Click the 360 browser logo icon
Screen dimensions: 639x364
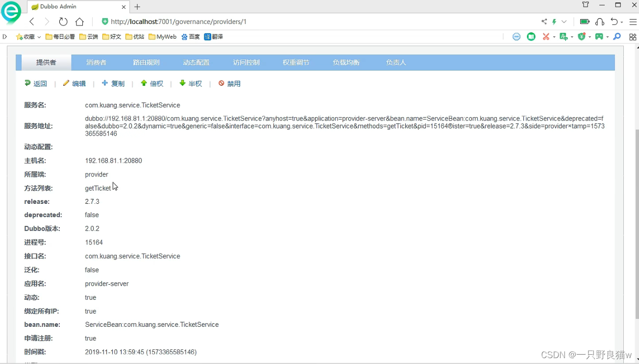coord(11,12)
